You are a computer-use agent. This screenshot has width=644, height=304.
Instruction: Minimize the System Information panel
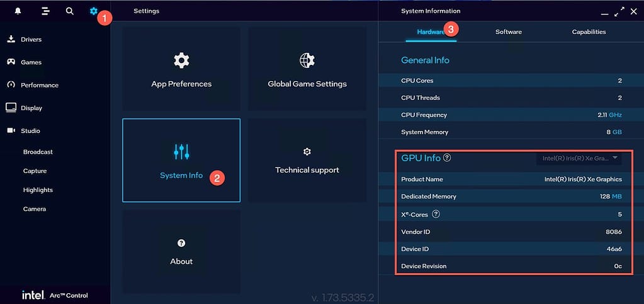click(x=604, y=14)
